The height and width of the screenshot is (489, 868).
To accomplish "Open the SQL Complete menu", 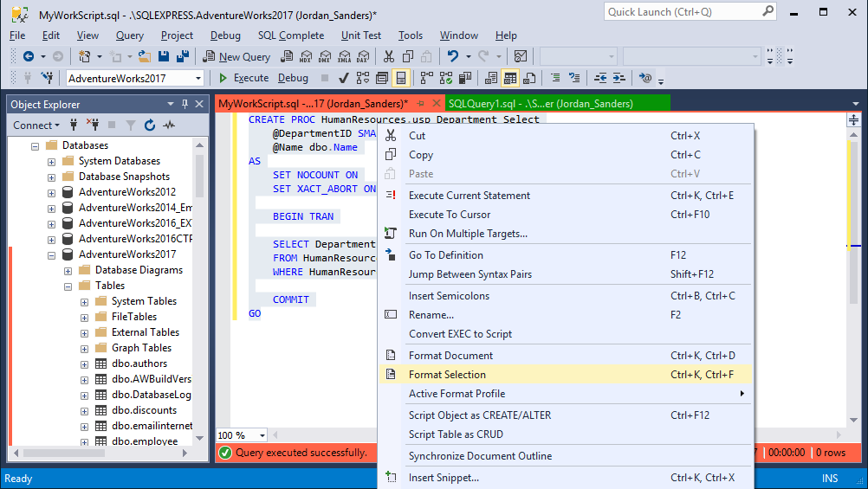I will pyautogui.click(x=290, y=35).
